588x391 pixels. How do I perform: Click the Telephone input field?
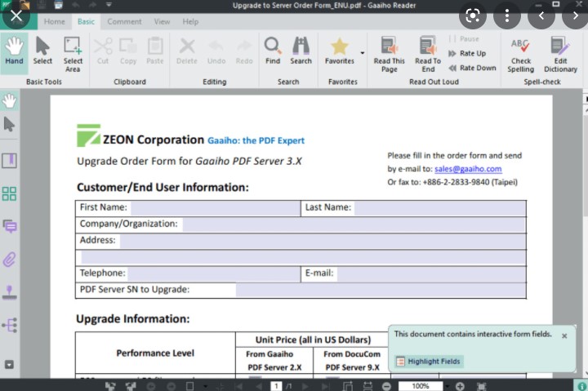[214, 274]
